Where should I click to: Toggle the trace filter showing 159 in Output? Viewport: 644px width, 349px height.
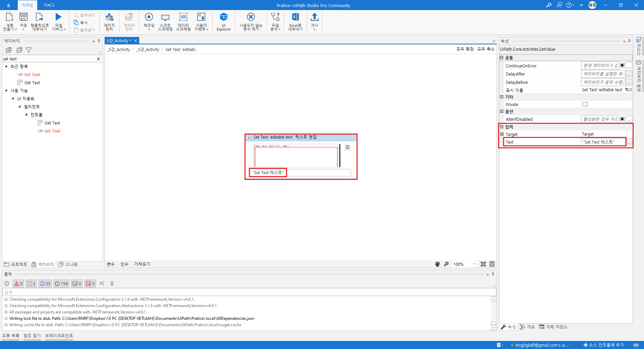point(61,284)
